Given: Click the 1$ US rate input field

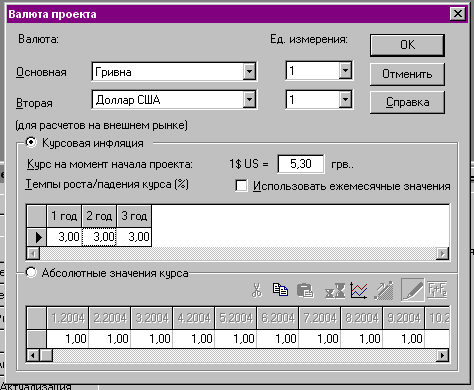Looking at the screenshot, I should coord(301,164).
